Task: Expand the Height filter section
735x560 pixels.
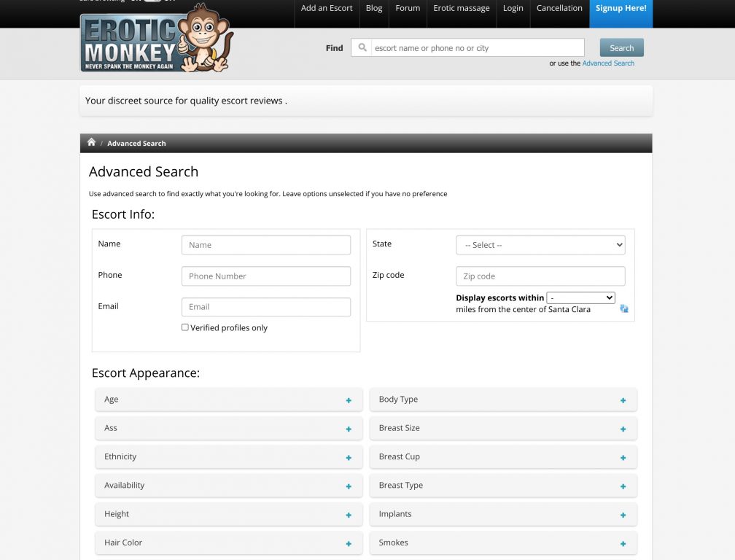Action: pos(229,514)
